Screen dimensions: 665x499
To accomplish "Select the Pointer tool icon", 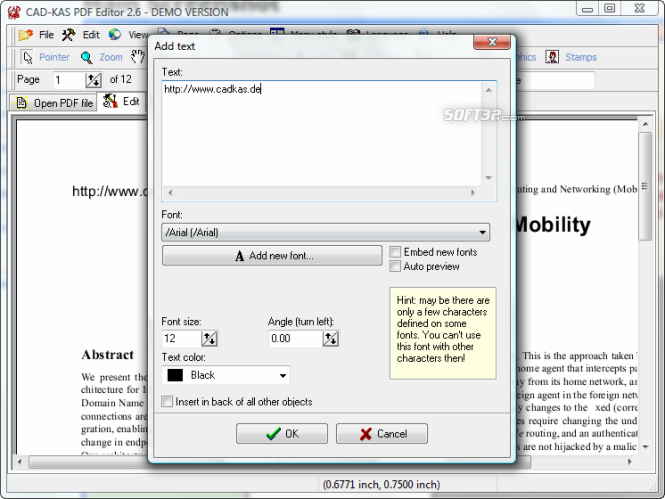I will (x=28, y=57).
